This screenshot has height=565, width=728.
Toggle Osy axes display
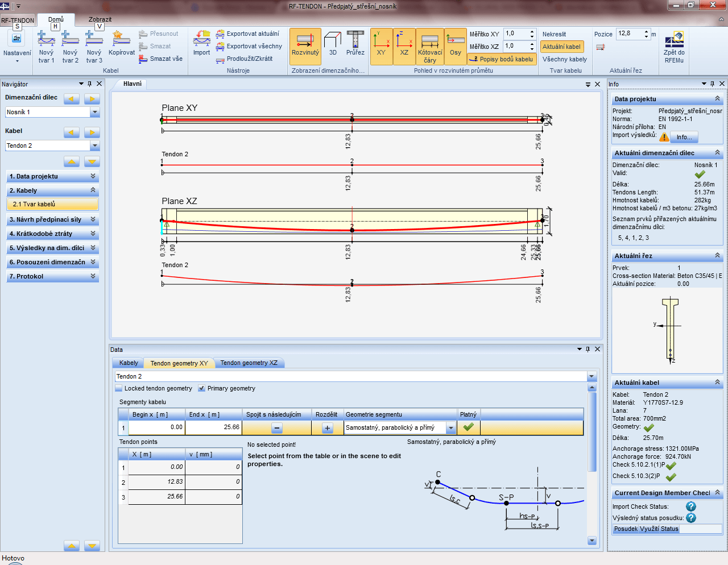pos(456,46)
